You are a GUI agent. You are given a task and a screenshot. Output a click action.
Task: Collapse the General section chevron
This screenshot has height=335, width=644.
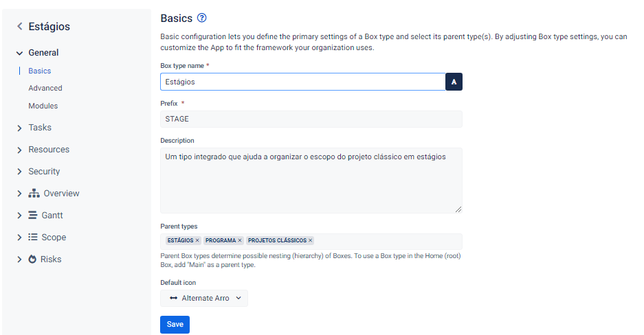tap(19, 53)
